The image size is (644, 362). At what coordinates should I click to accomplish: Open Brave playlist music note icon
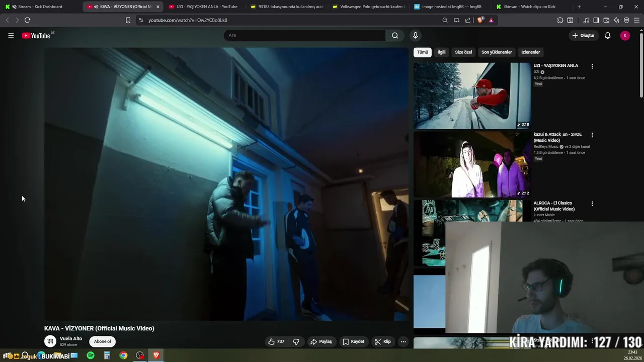tap(586, 20)
